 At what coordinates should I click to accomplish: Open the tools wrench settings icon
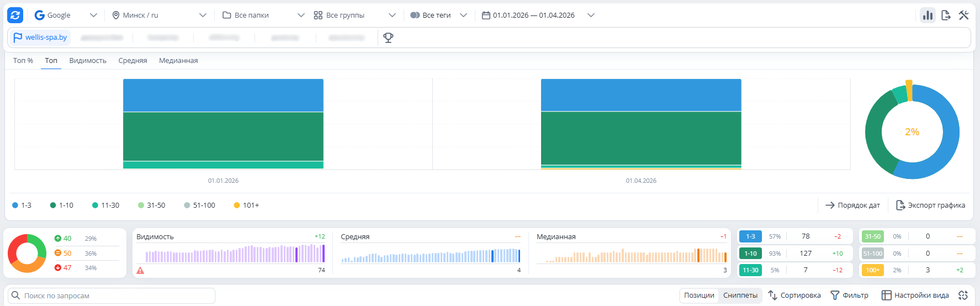pos(964,15)
